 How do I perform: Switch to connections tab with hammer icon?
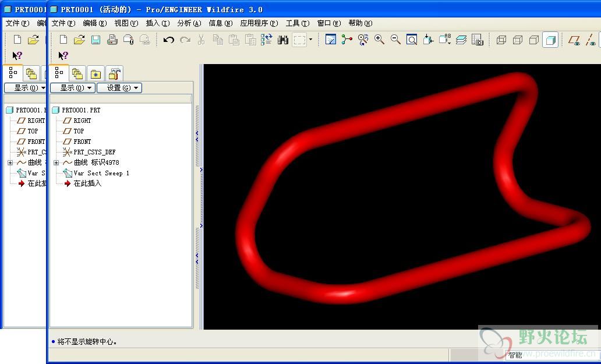(x=114, y=73)
